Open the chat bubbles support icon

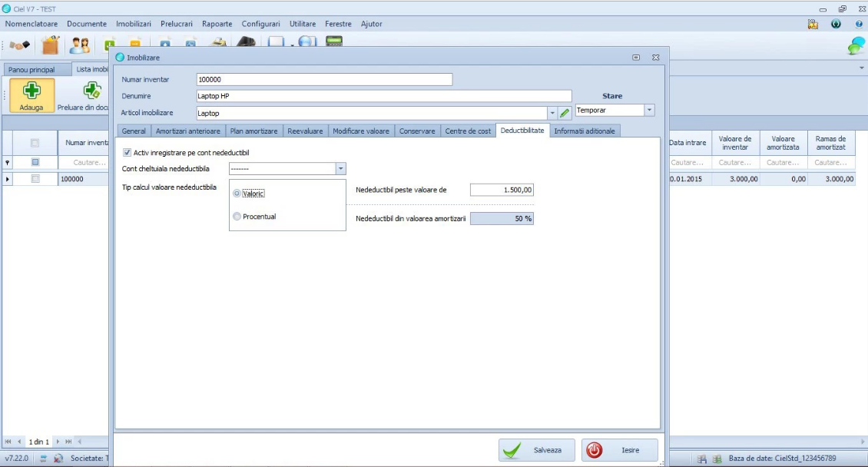(856, 45)
